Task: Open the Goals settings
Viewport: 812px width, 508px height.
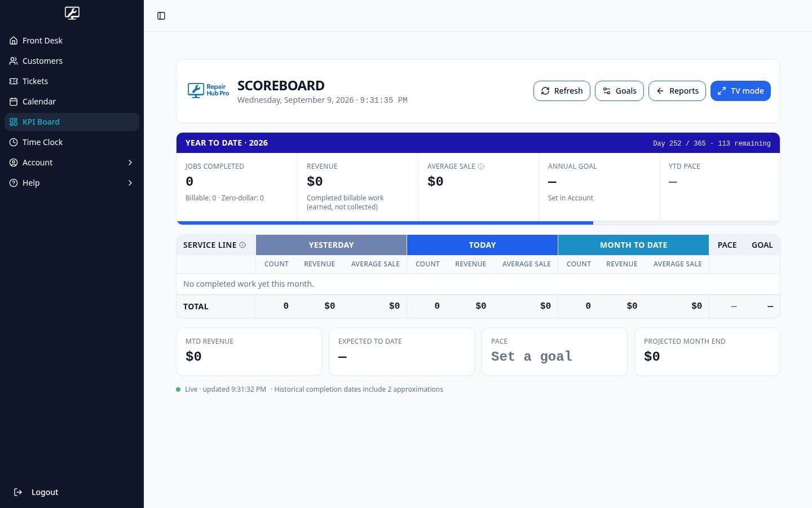Action: pos(619,91)
